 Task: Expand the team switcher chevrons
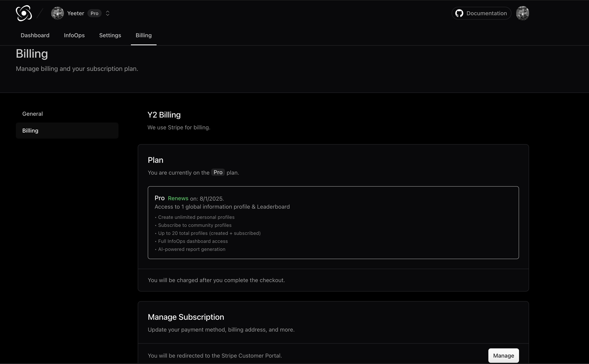click(x=108, y=13)
